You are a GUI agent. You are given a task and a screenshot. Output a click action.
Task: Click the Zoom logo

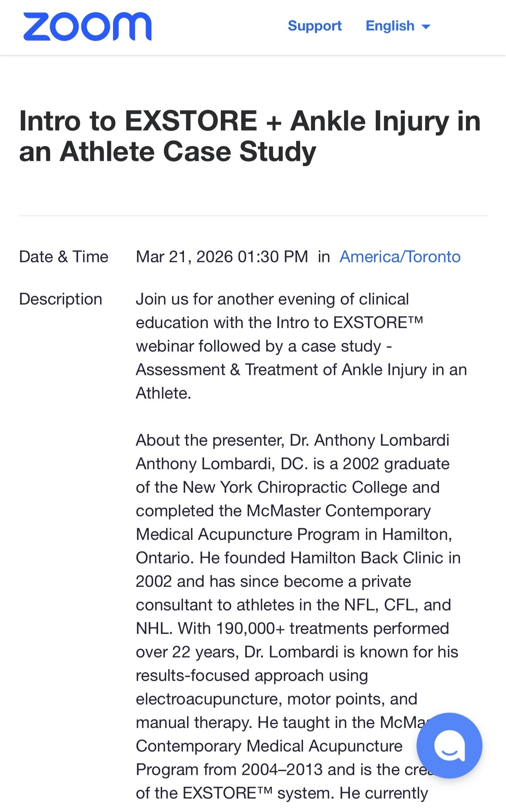pos(87,27)
